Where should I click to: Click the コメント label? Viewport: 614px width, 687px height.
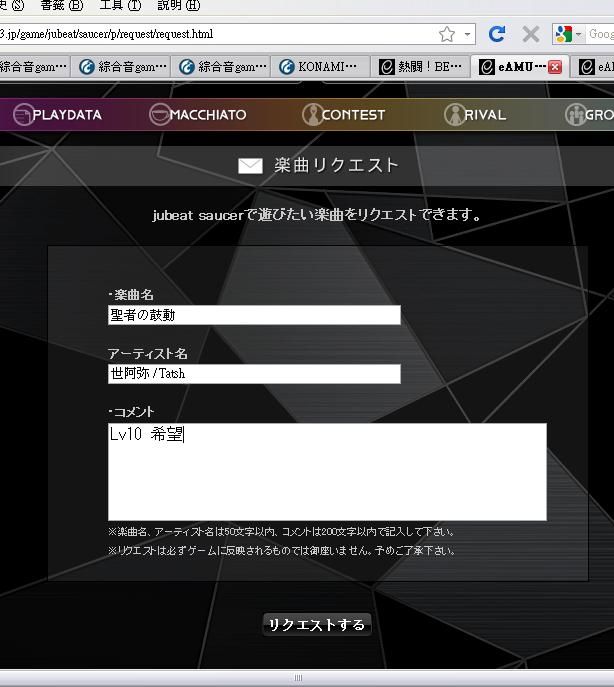coord(131,412)
